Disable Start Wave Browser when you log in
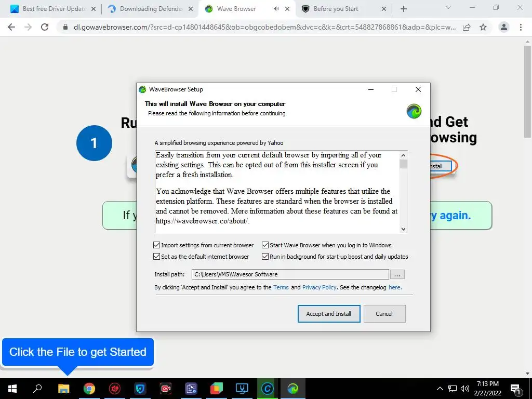Screen dimensions: 532x399 coord(265,245)
